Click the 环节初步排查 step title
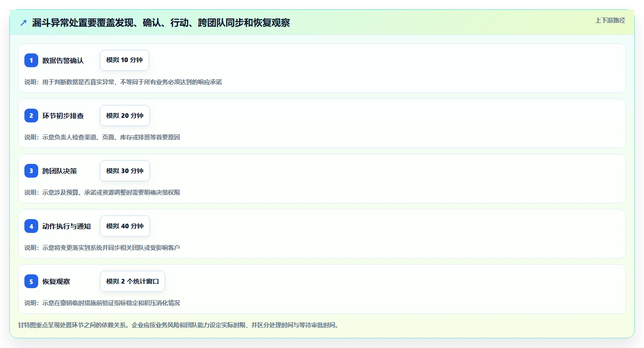This screenshot has width=644, height=348. [63, 116]
